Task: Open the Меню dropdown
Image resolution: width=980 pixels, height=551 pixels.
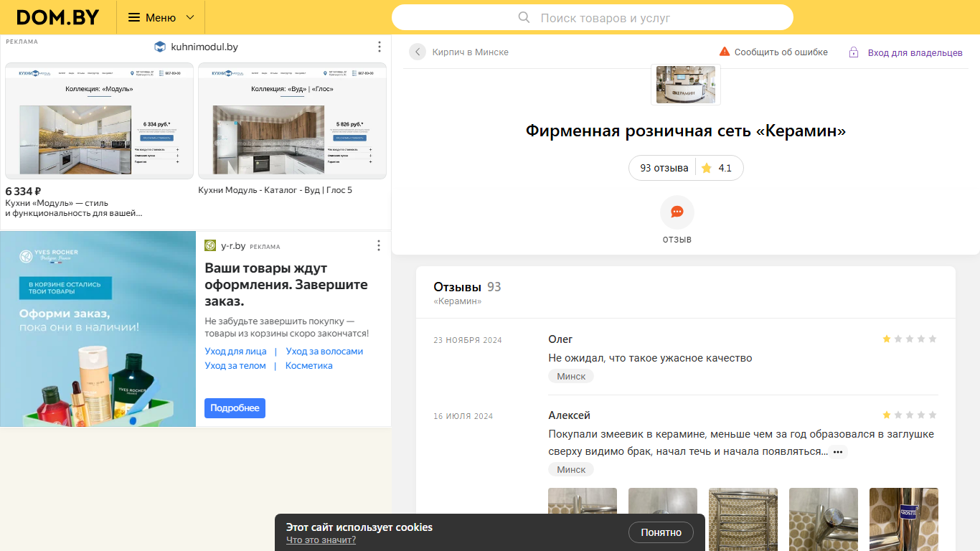Action: (x=161, y=17)
